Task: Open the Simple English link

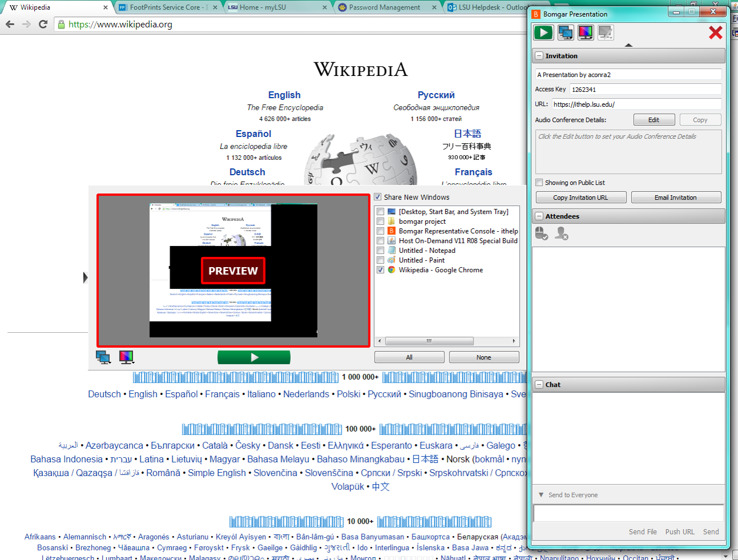Action: (216, 473)
